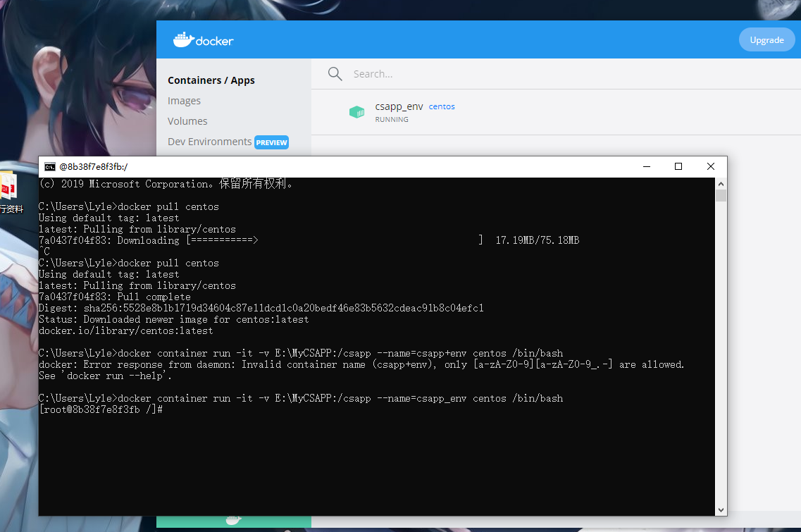Click the root@8b38f7e8f3fb shell prompt line
Image resolution: width=801 pixels, height=532 pixels.
(101, 409)
